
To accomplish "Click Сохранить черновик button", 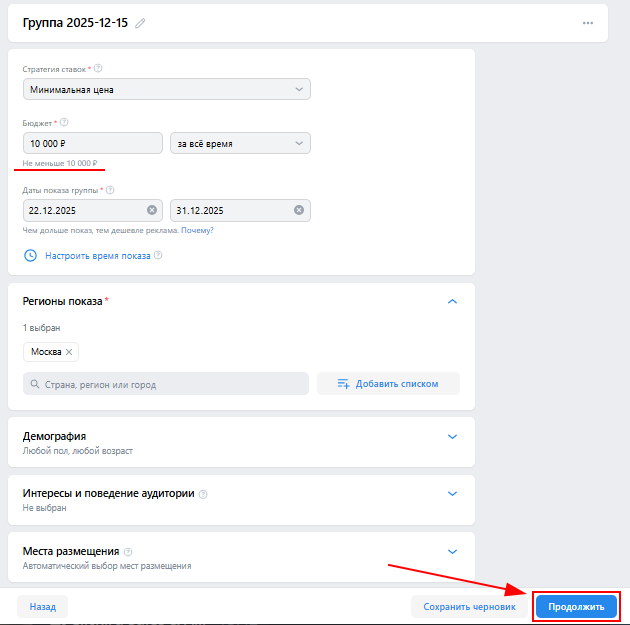I will tap(469, 606).
